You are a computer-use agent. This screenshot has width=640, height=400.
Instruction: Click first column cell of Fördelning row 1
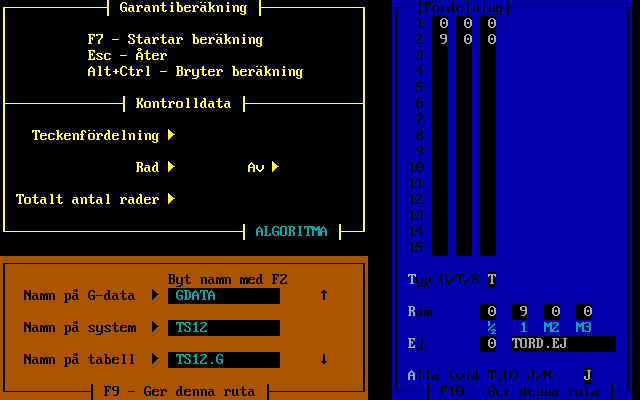pyautogui.click(x=440, y=24)
